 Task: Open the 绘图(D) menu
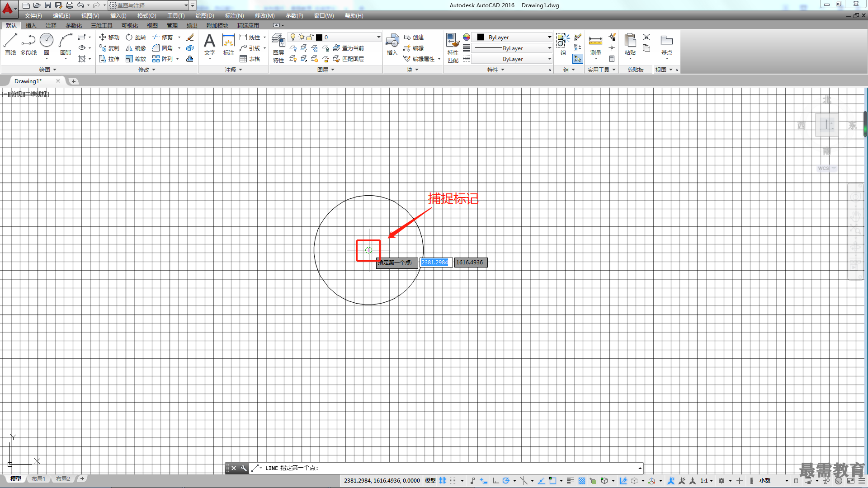click(205, 15)
